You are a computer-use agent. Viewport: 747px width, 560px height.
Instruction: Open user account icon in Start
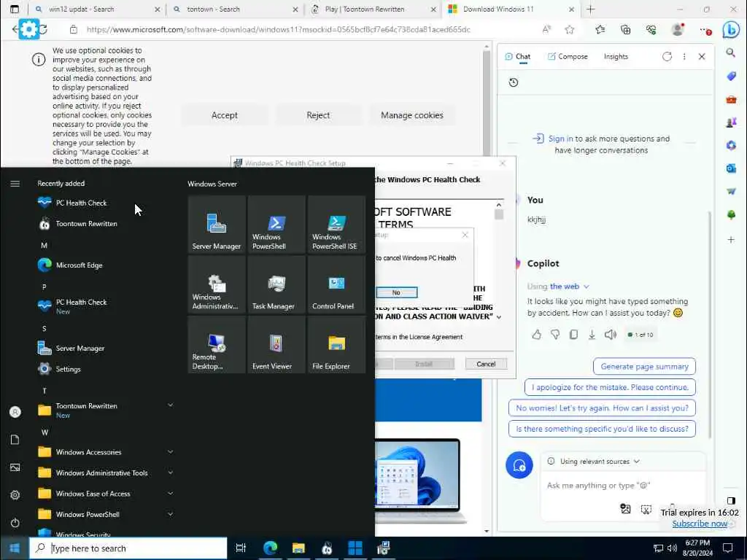[x=15, y=412]
